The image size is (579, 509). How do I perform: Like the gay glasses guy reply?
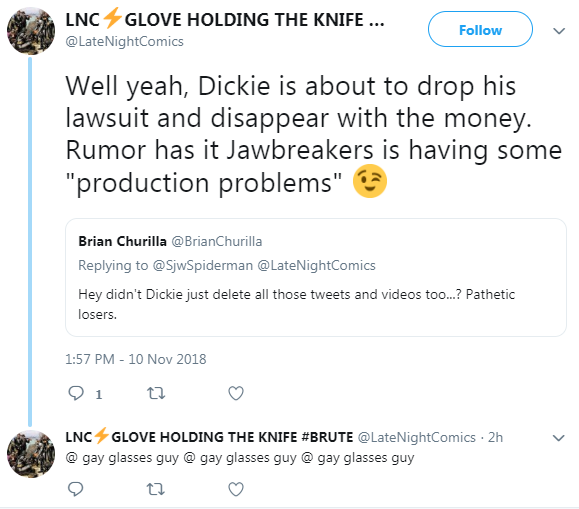tap(236, 489)
